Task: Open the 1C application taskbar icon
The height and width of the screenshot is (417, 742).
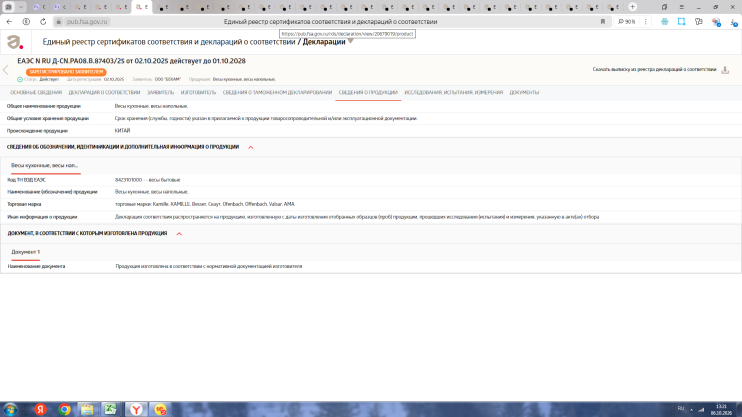Action: pyautogui.click(x=160, y=409)
